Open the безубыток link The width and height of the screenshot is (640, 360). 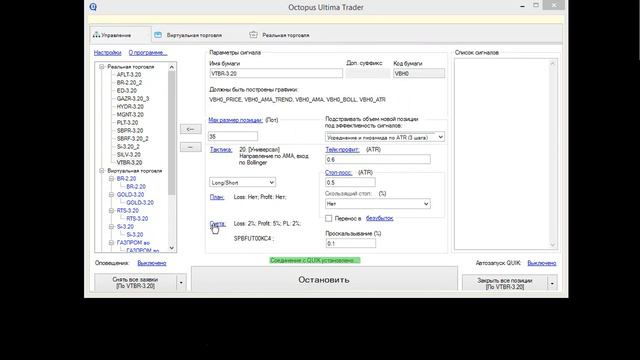click(380, 218)
